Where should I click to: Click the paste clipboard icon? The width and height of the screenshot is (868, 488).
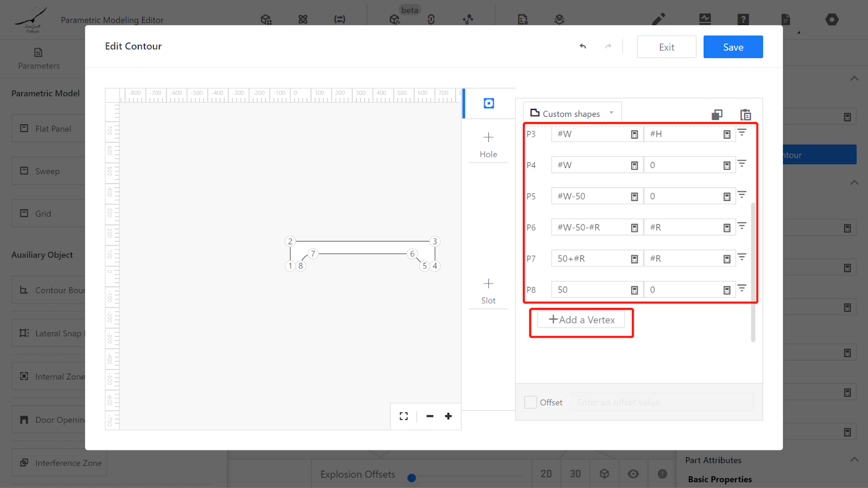745,114
